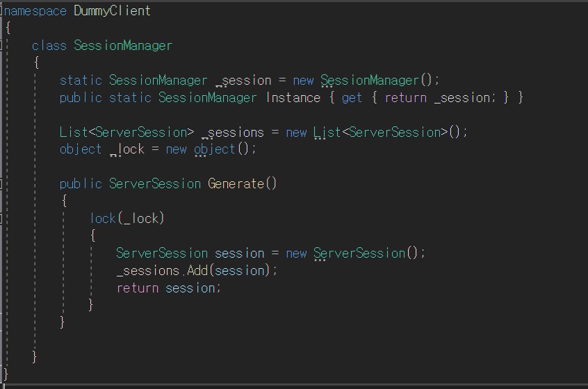Click the '_session' field name being declared

pyautogui.click(x=243, y=81)
